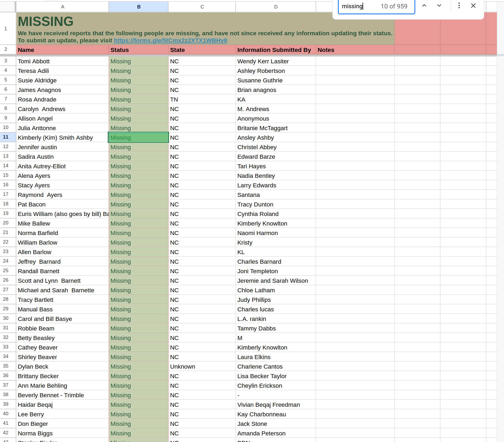Click the 'Status' header cell
Viewport: 504px width, 442px height.
[139, 50]
